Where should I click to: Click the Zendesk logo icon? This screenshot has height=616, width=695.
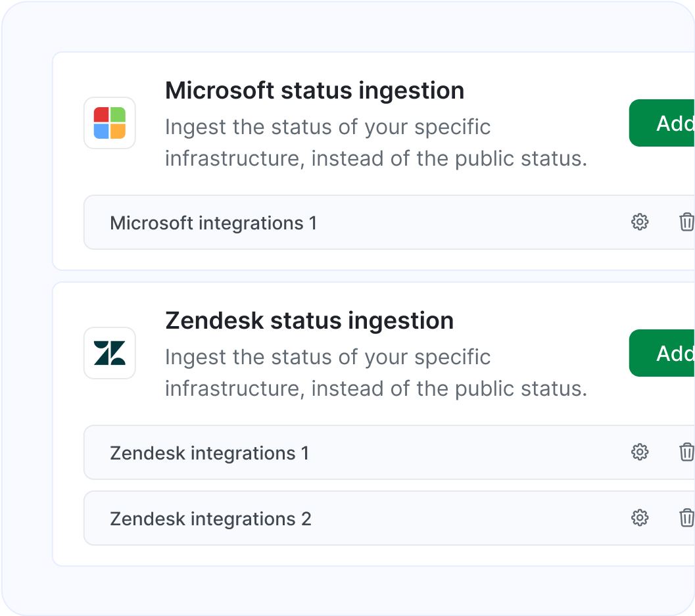coord(109,353)
